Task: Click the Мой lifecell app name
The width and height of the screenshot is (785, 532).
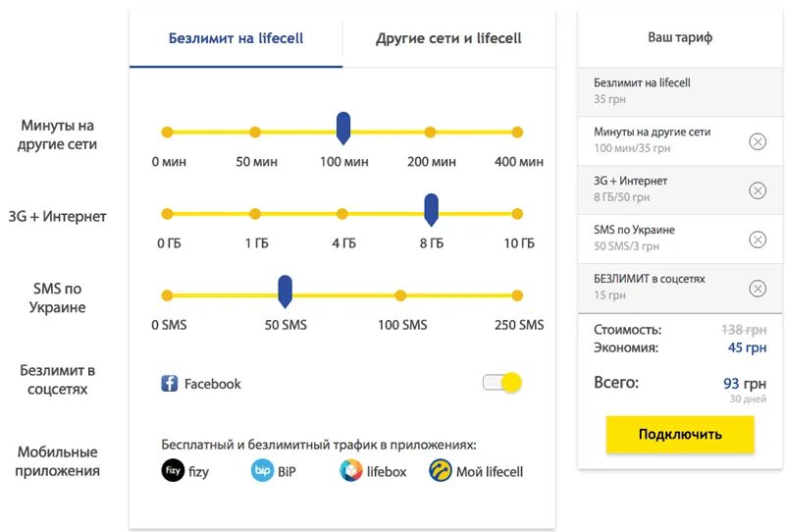Action: click(490, 472)
